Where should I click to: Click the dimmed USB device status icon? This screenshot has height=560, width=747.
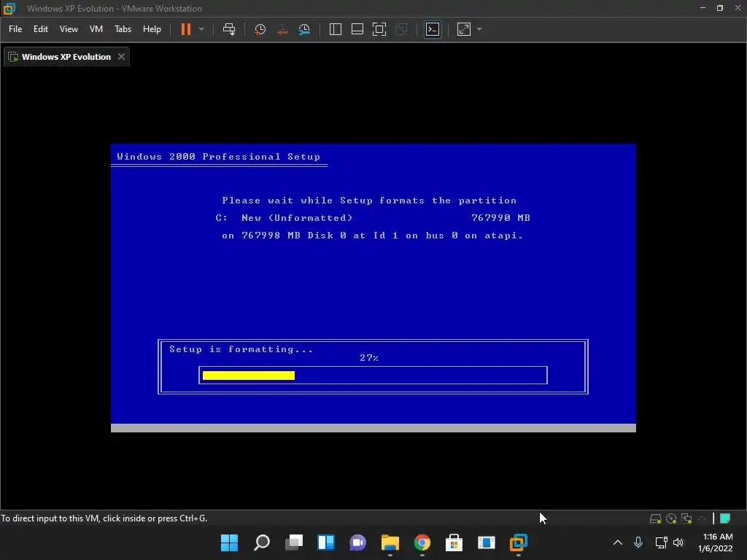(702, 518)
